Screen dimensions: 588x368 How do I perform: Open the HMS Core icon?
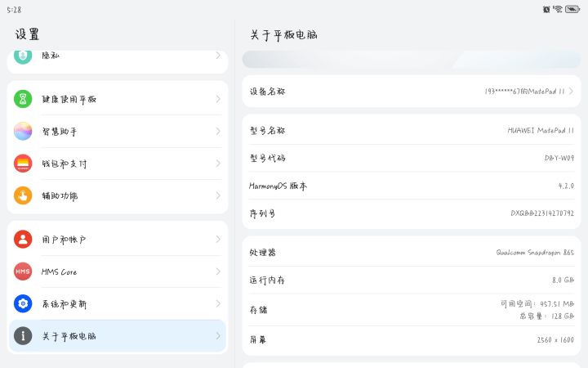tap(23, 272)
